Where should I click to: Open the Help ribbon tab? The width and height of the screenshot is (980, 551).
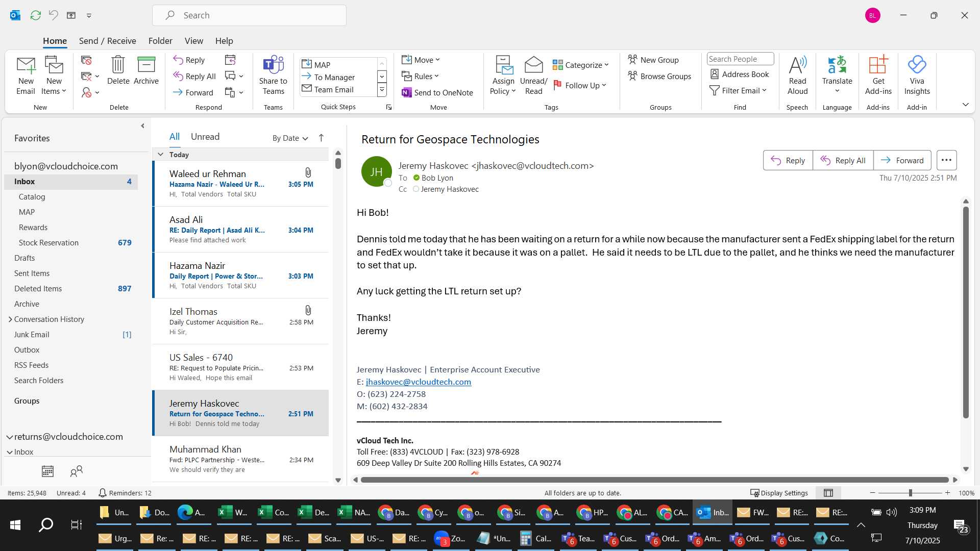[224, 41]
